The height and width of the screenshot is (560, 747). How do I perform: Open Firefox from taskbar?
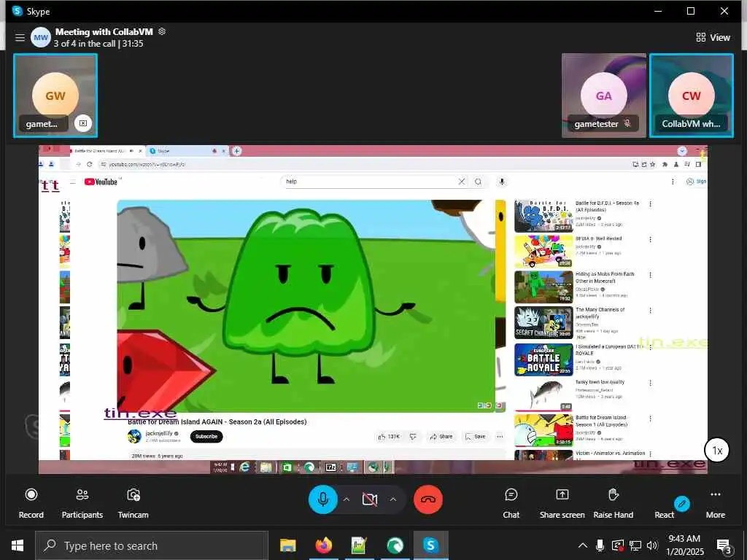(x=323, y=545)
